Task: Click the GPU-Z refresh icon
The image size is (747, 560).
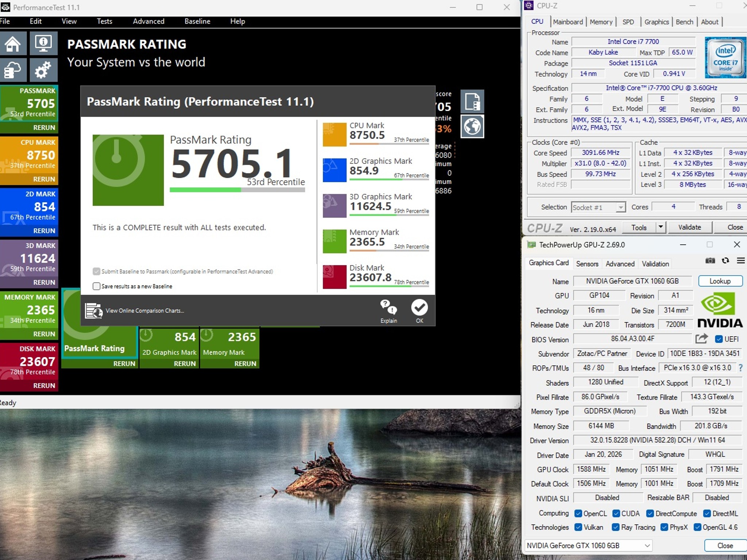Action: tap(725, 260)
